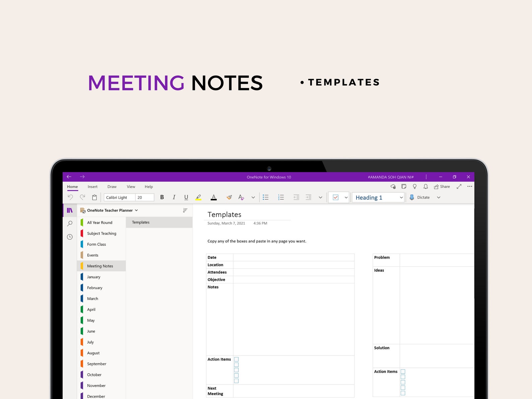Click the Share button
This screenshot has height=399, width=532.
coord(442,187)
